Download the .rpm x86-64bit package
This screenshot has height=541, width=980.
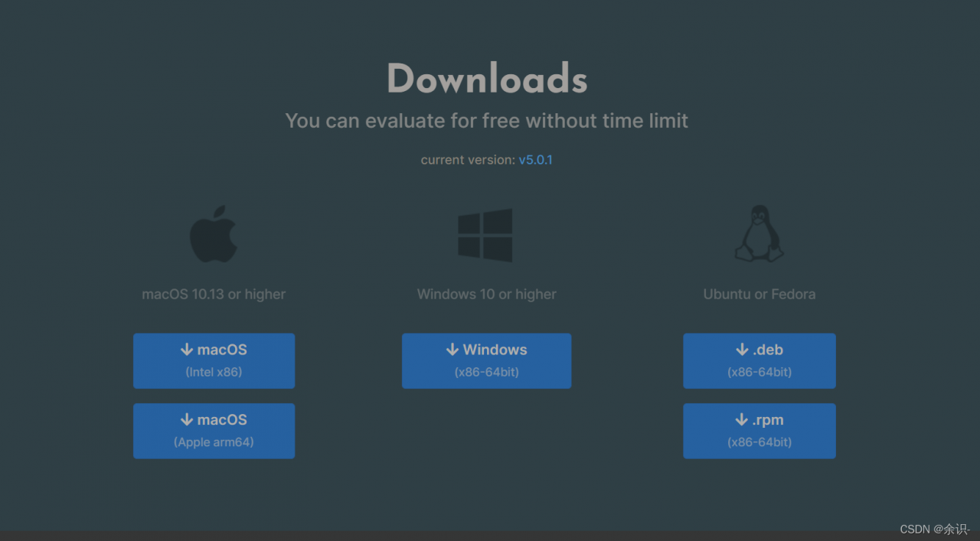point(759,431)
